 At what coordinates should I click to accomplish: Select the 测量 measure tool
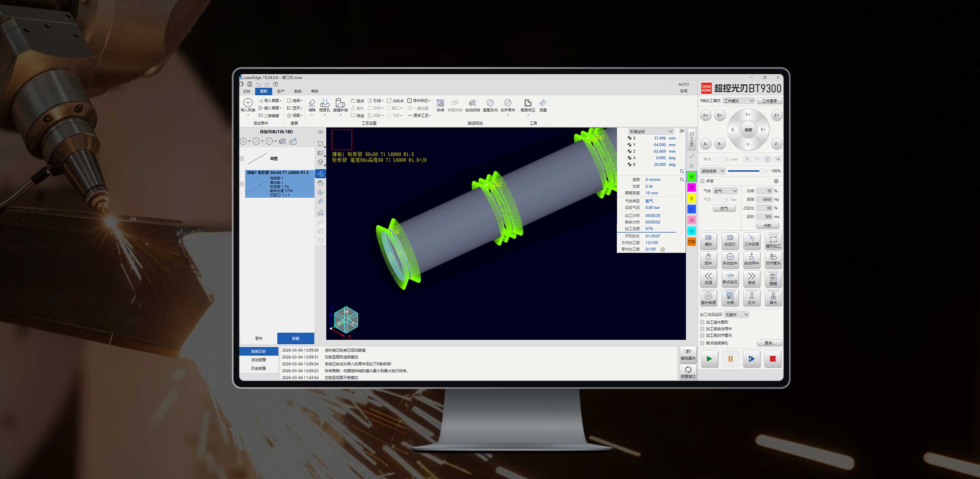click(543, 103)
